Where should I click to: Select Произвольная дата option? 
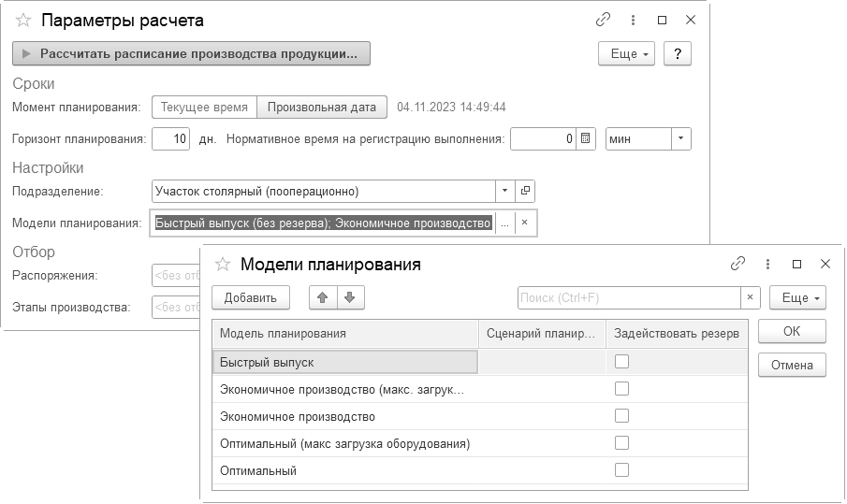322,107
